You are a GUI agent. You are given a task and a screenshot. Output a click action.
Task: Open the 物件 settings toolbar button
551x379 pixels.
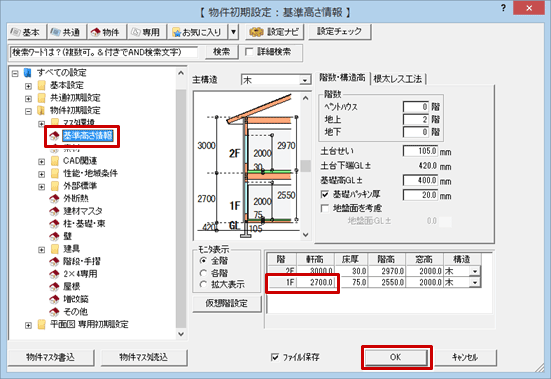[x=106, y=32]
